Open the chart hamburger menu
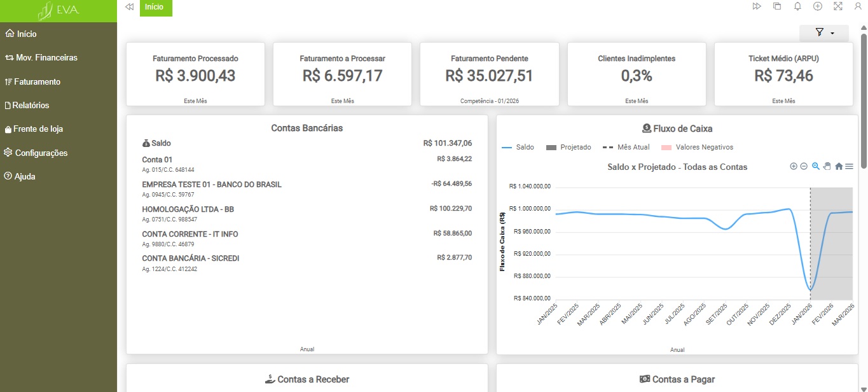Screen dimensions: 868x392 click(849, 166)
